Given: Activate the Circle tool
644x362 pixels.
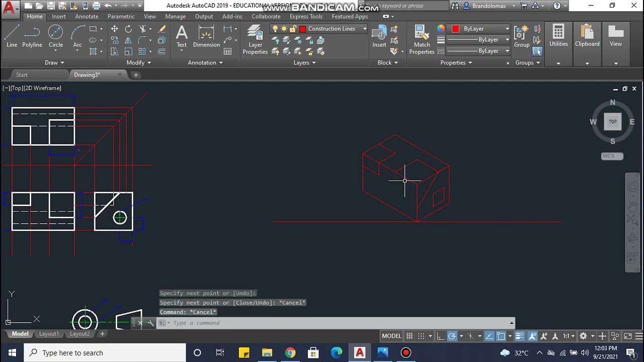Looking at the screenshot, I should point(55,36).
